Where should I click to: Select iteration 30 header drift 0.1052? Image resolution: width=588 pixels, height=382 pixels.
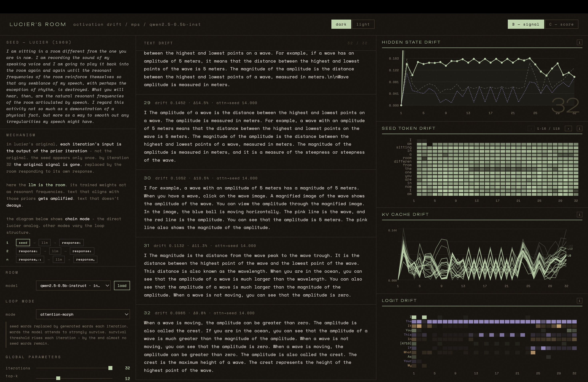[201, 178]
